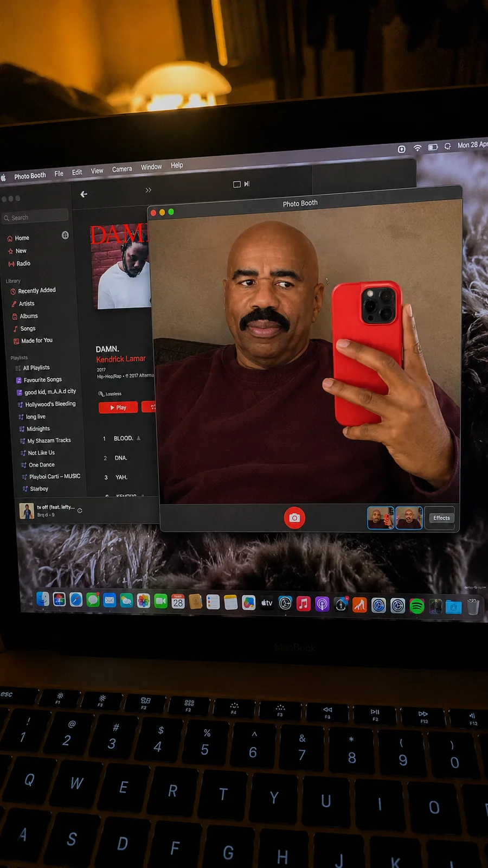The height and width of the screenshot is (868, 488).
Task: Show Recently Added in Library
Action: pyautogui.click(x=33, y=291)
